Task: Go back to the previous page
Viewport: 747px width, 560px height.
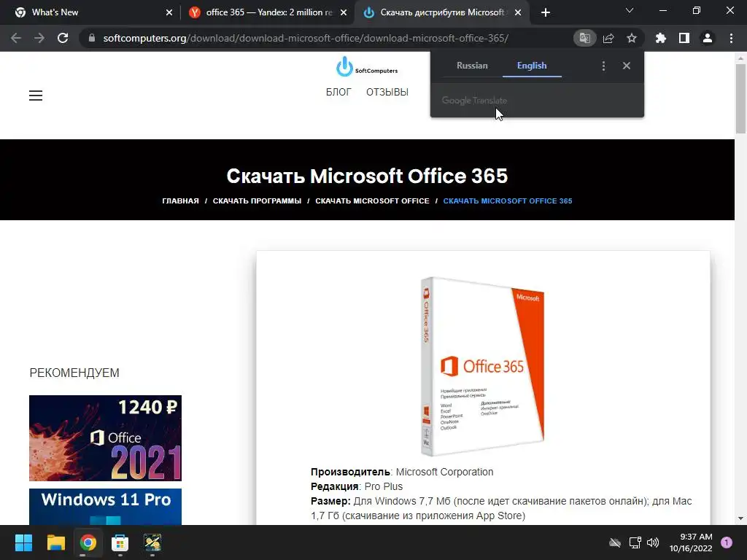Action: [x=16, y=38]
